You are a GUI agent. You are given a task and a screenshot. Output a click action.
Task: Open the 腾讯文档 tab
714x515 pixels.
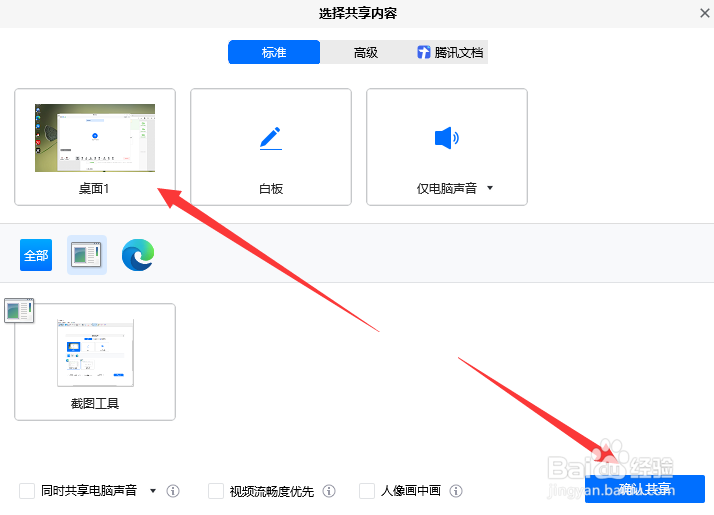click(x=450, y=52)
